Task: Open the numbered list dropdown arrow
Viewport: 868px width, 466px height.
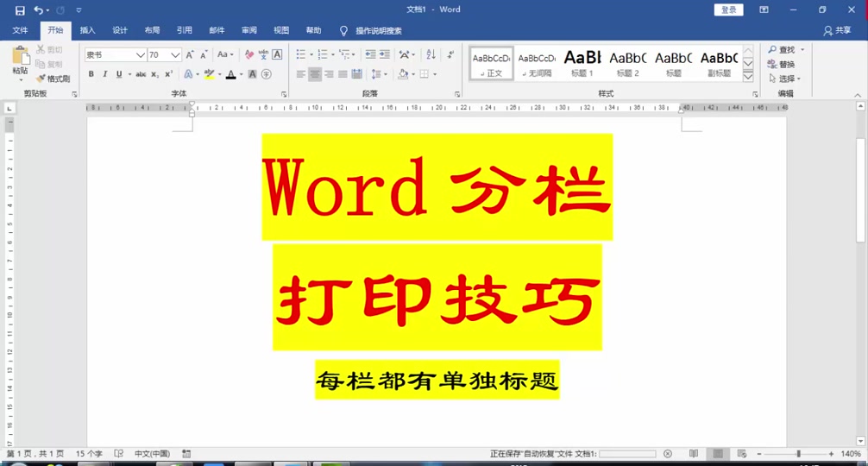Action: pos(333,54)
